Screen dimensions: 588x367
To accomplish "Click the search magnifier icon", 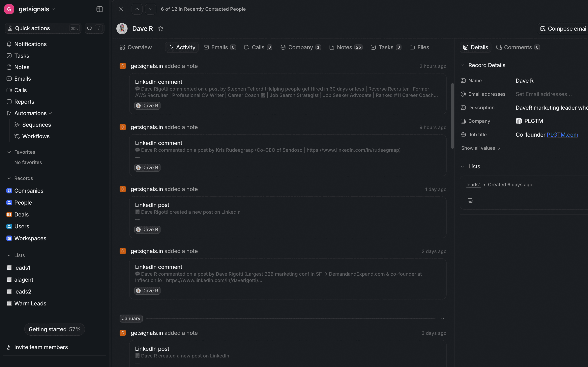I will 90,28.
